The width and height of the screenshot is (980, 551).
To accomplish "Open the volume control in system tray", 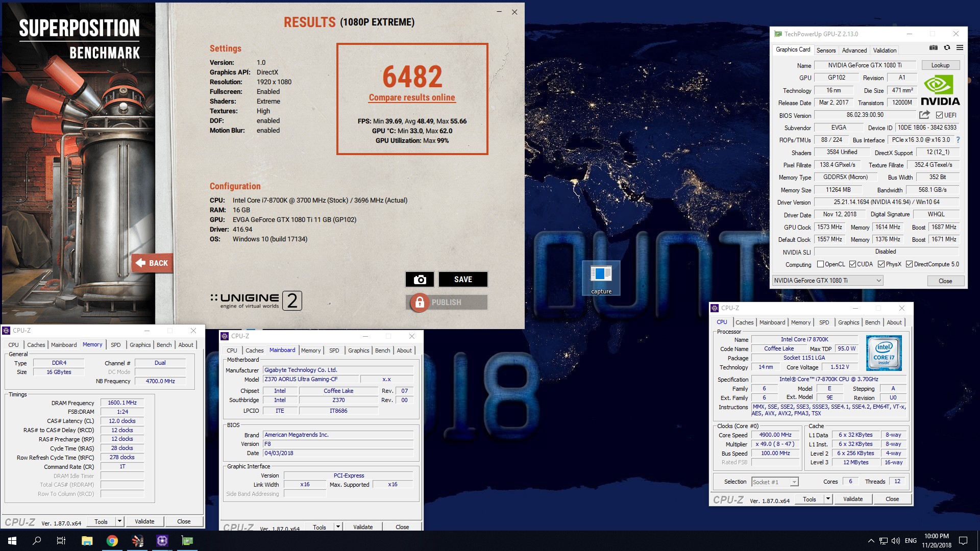I will tap(895, 541).
